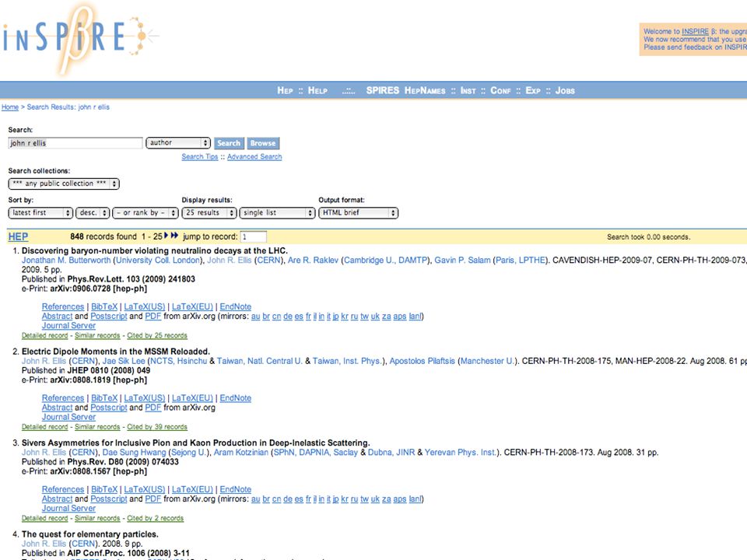
Task: Open Conf in the navigation bar
Action: click(x=500, y=90)
